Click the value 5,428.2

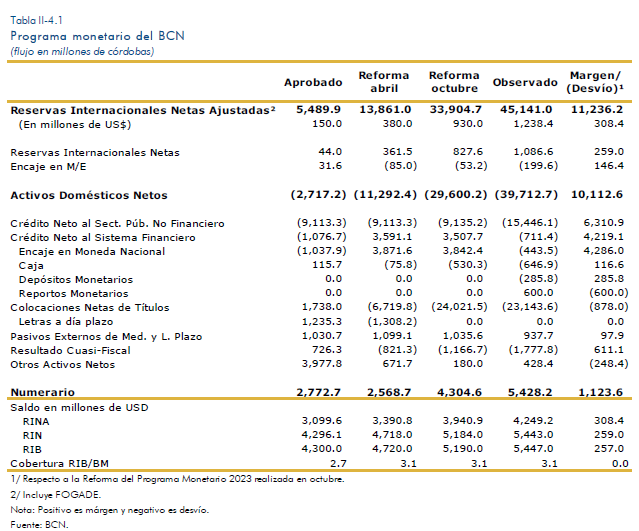click(x=530, y=392)
